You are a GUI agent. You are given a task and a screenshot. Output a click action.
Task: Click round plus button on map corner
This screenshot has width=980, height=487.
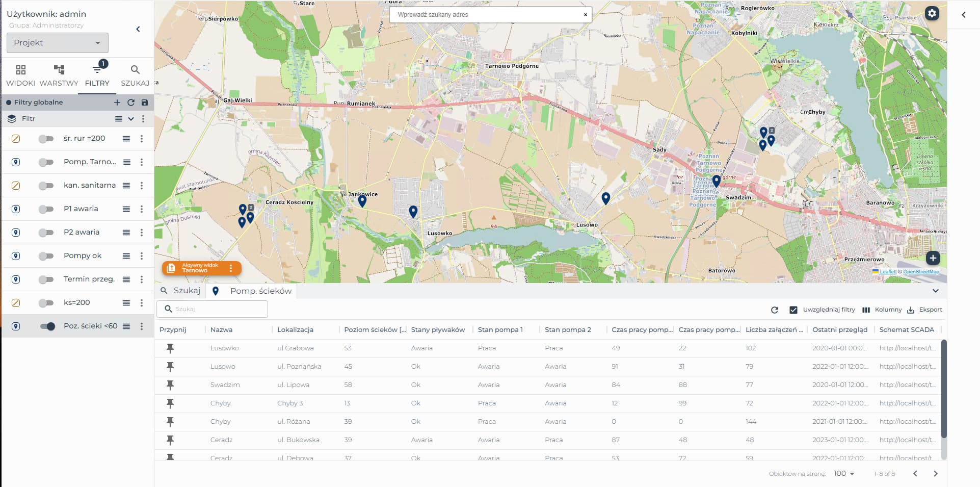coord(933,258)
